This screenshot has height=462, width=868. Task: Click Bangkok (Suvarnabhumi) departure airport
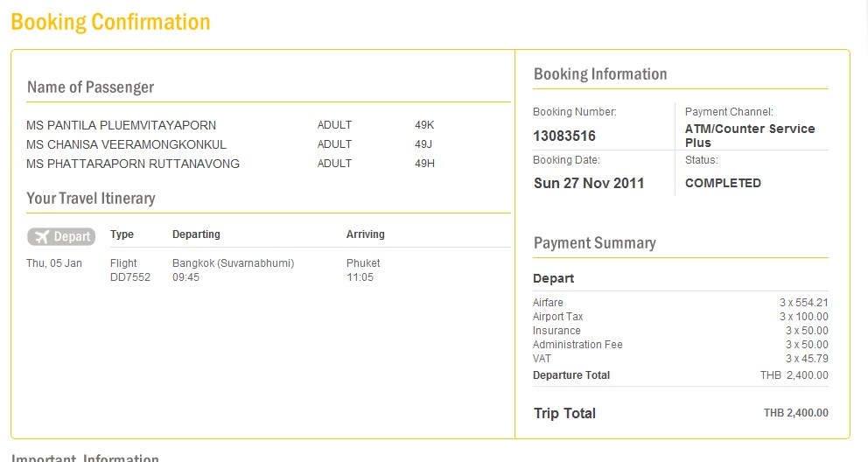pyautogui.click(x=233, y=263)
